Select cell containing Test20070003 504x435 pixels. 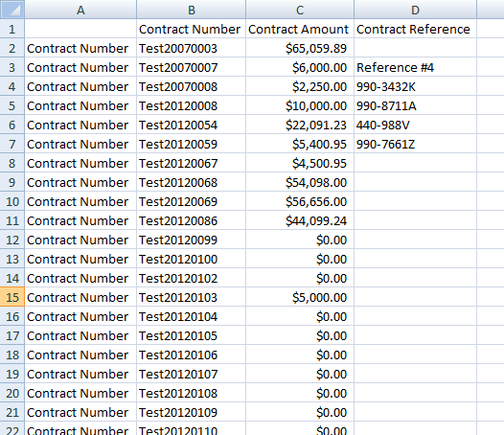click(192, 48)
